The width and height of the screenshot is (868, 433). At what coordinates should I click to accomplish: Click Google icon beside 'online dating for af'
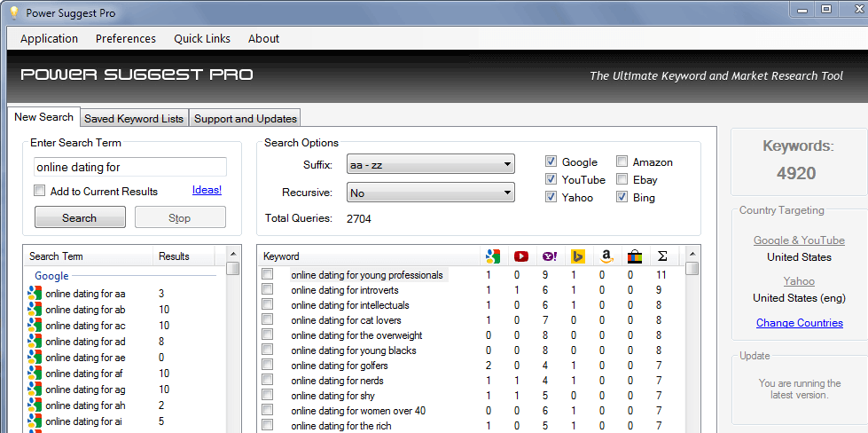[x=35, y=374]
